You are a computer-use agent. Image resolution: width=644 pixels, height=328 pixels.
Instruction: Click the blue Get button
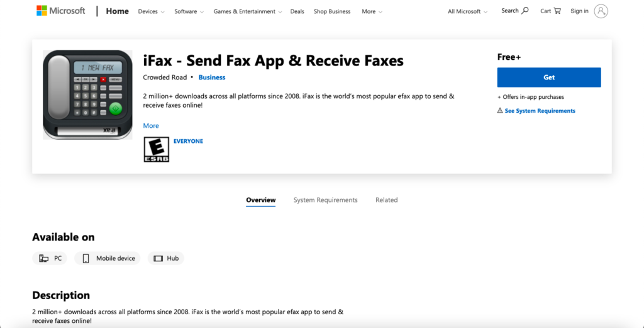pos(549,77)
